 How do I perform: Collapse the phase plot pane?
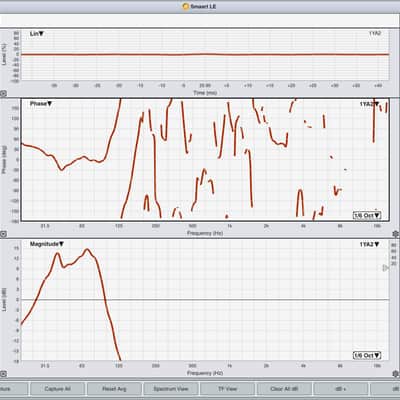[3, 234]
